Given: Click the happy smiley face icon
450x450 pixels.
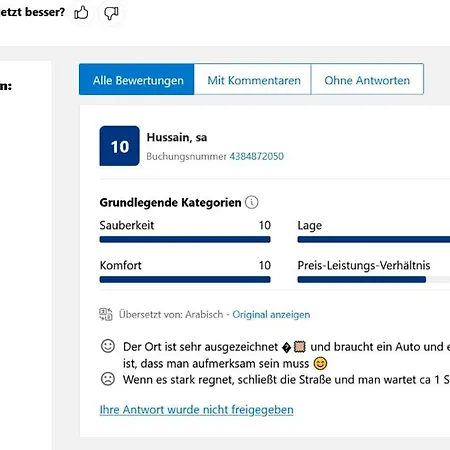Looking at the screenshot, I should point(108,346).
